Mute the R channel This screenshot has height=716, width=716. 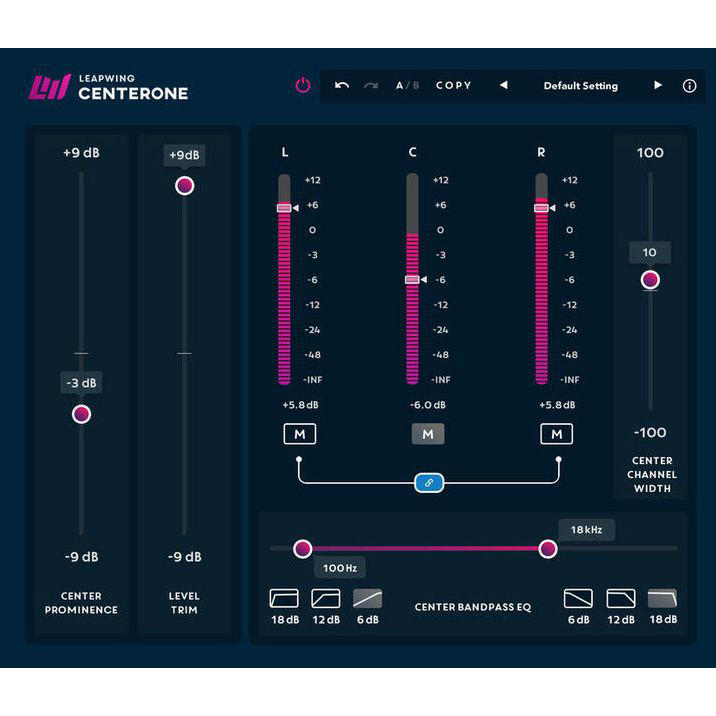(556, 434)
